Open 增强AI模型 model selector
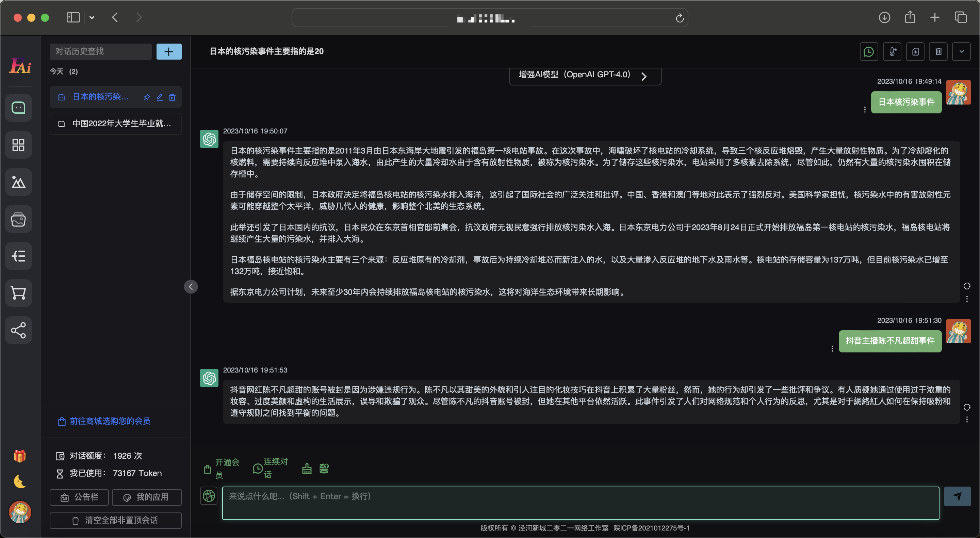 click(x=585, y=76)
